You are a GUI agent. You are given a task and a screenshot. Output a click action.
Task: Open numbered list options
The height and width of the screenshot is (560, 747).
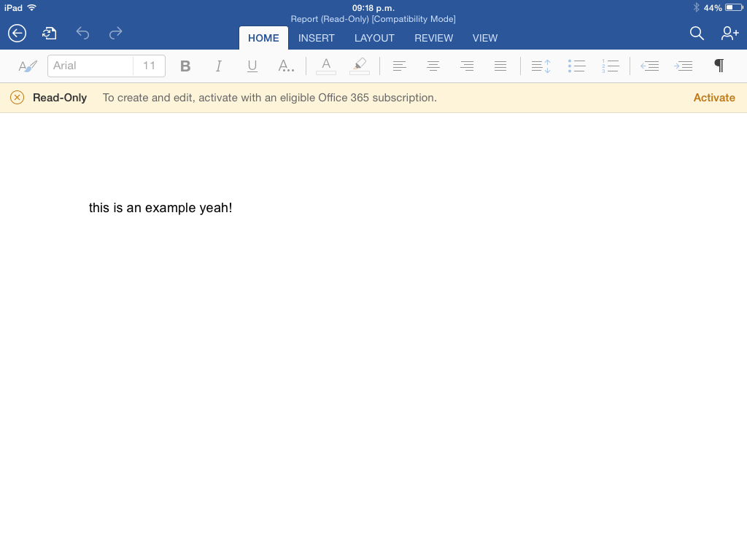tap(610, 66)
